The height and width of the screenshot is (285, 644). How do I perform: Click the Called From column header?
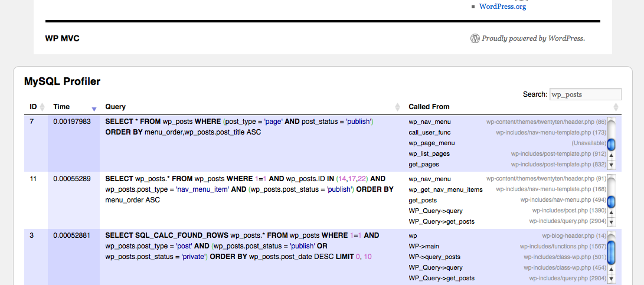pos(429,107)
